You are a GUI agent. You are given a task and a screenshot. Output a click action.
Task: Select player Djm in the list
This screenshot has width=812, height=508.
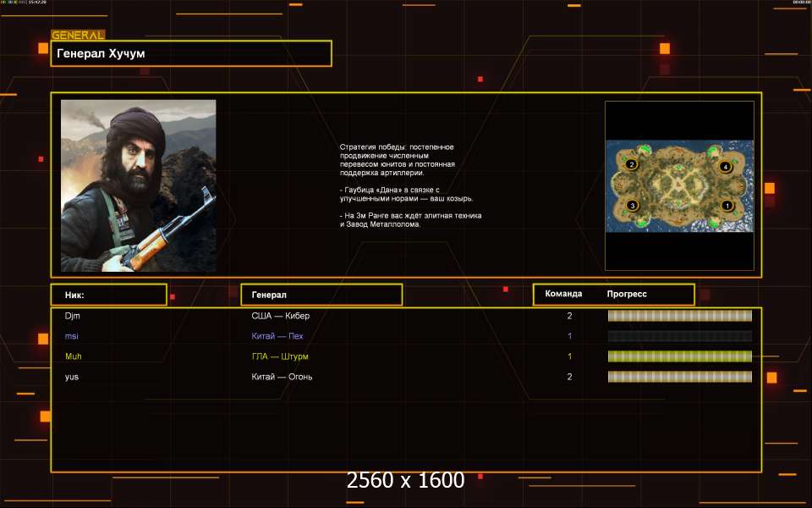point(72,316)
